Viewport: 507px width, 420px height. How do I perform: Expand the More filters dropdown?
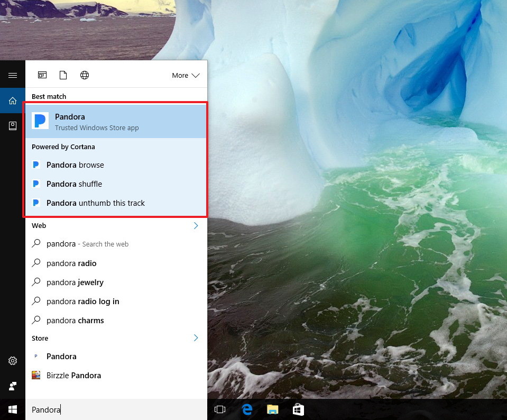click(x=186, y=76)
